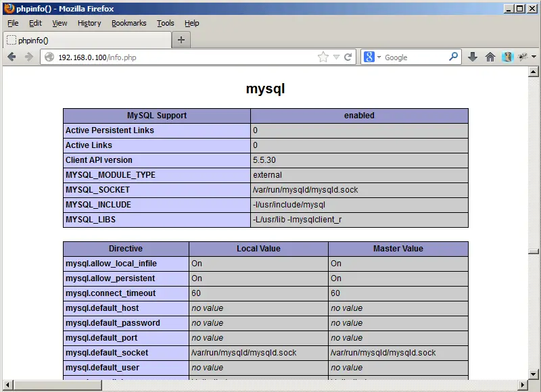Click the Directive column header
The height and width of the screenshot is (392, 541).
click(x=126, y=249)
